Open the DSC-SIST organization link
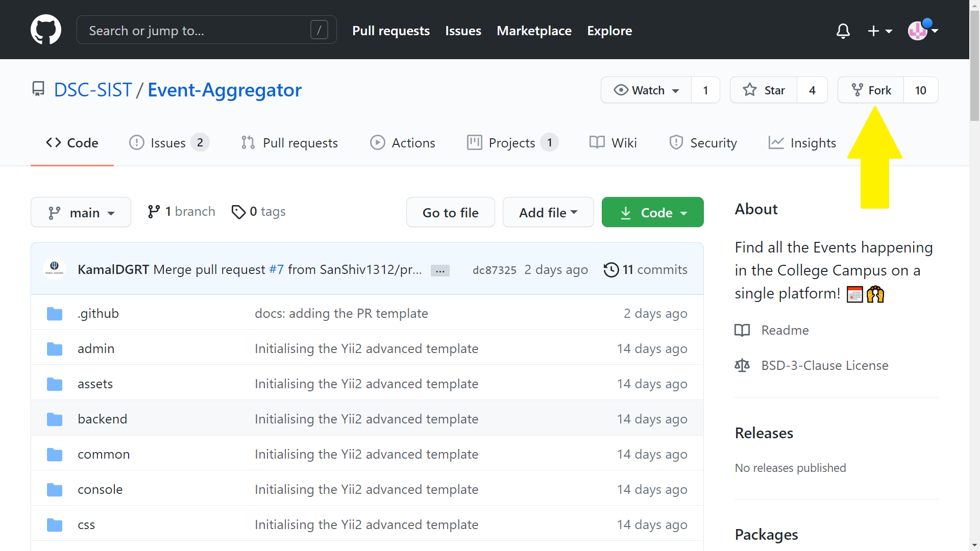 pos(93,90)
